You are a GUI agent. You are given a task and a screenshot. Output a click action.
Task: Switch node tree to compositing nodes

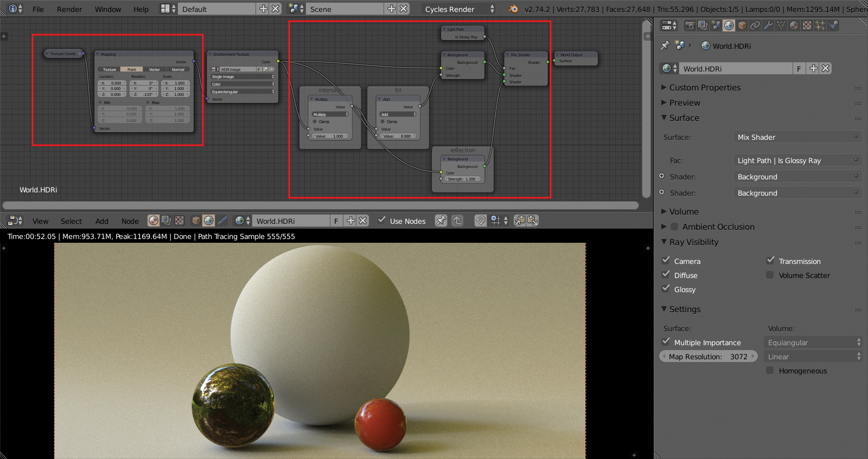tap(166, 221)
